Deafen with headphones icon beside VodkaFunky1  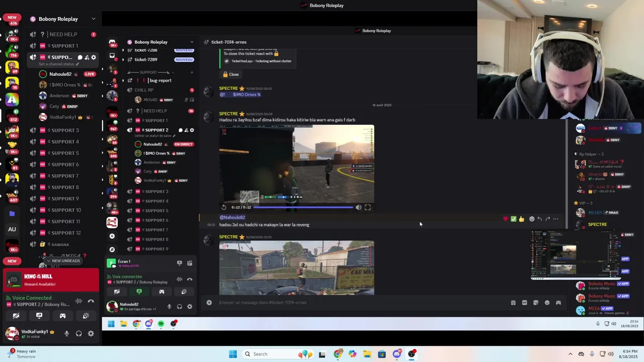pyautogui.click(x=78, y=333)
